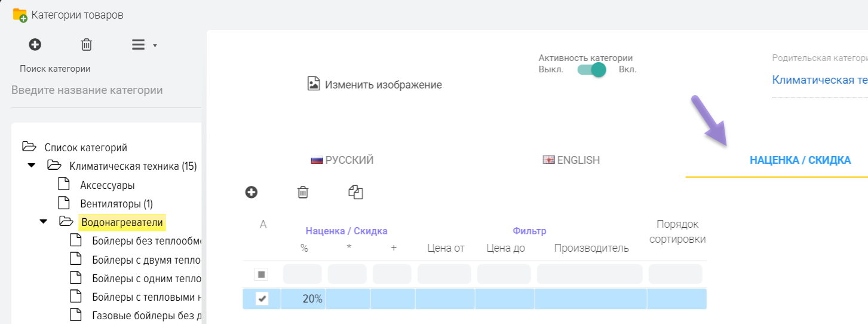Click the delete category trash icon

click(87, 45)
